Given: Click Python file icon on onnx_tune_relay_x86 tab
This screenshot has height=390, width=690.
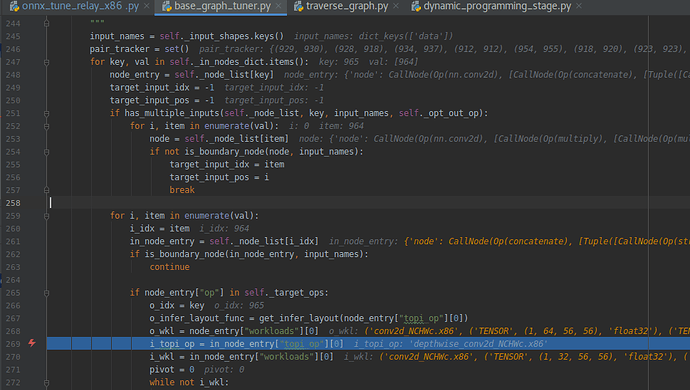Looking at the screenshot, I should (x=15, y=6).
